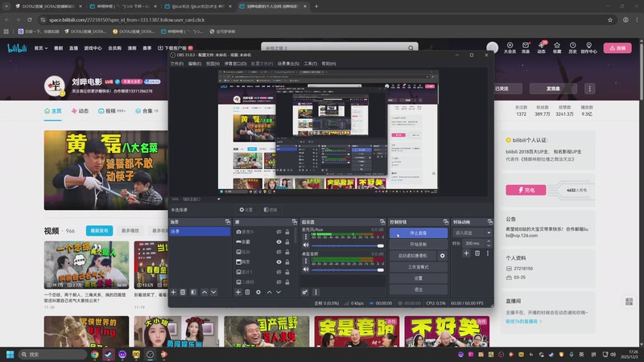
Task: Open the 黄磊八大名菜 featured video thumbnail
Action: click(x=106, y=170)
